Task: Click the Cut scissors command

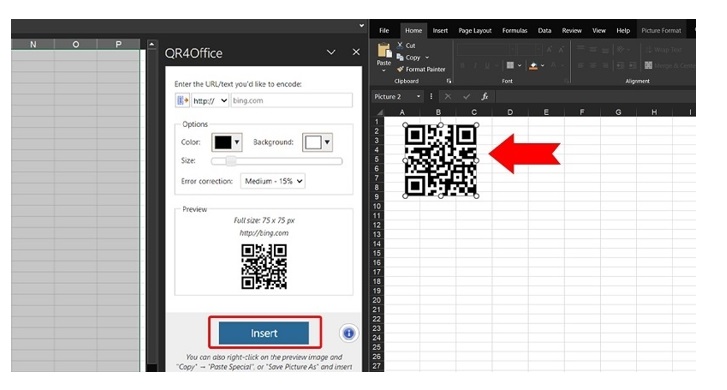Action: click(406, 45)
